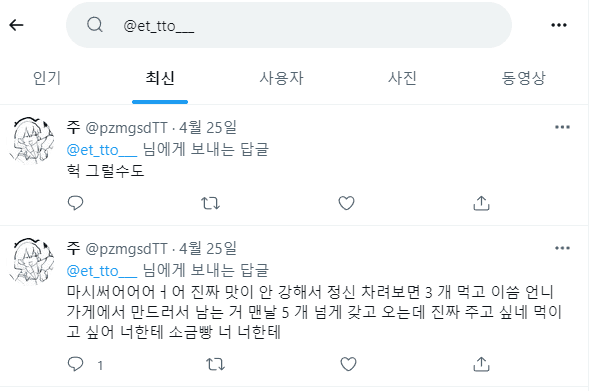
Task: Like the long second tweet
Action: (x=348, y=364)
